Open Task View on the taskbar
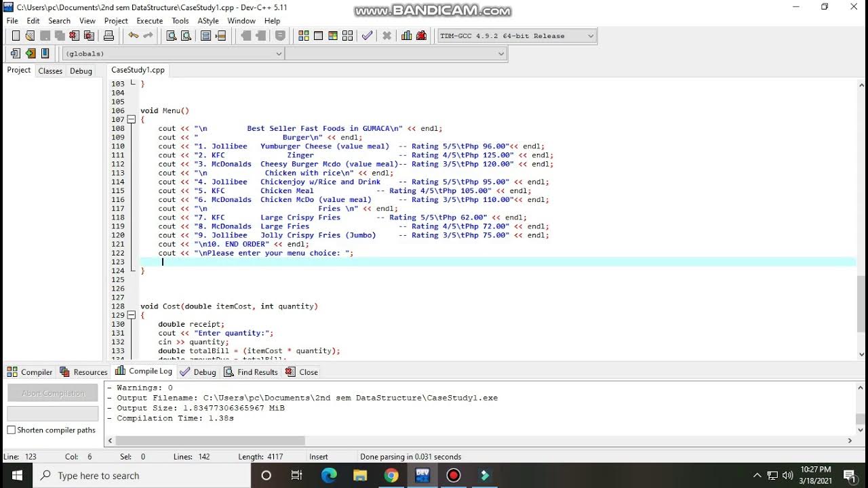Image resolution: width=868 pixels, height=488 pixels. tap(296, 475)
